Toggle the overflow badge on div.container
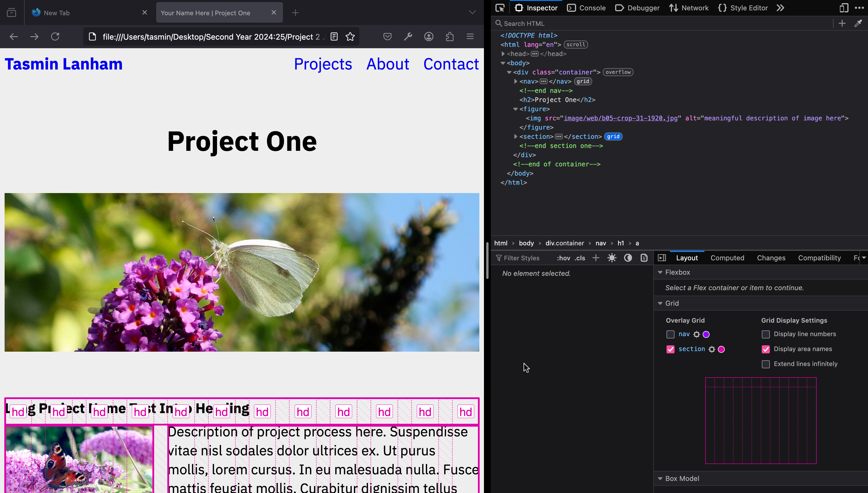The image size is (868, 493). click(618, 72)
